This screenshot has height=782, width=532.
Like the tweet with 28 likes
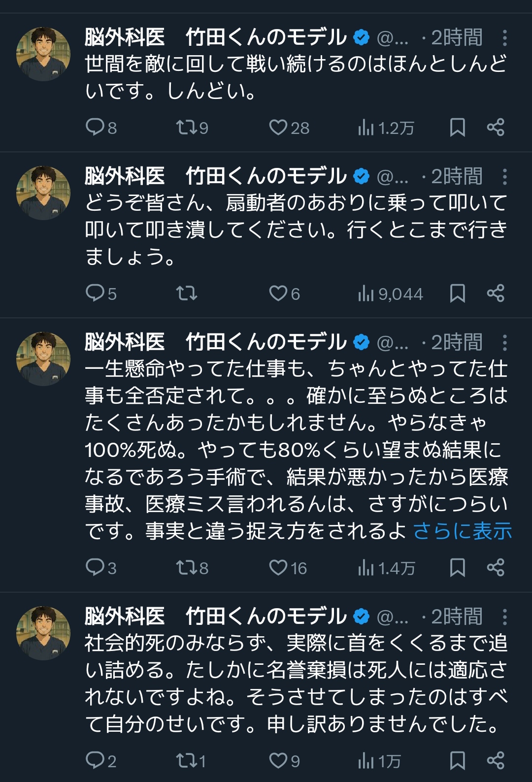pyautogui.click(x=278, y=127)
